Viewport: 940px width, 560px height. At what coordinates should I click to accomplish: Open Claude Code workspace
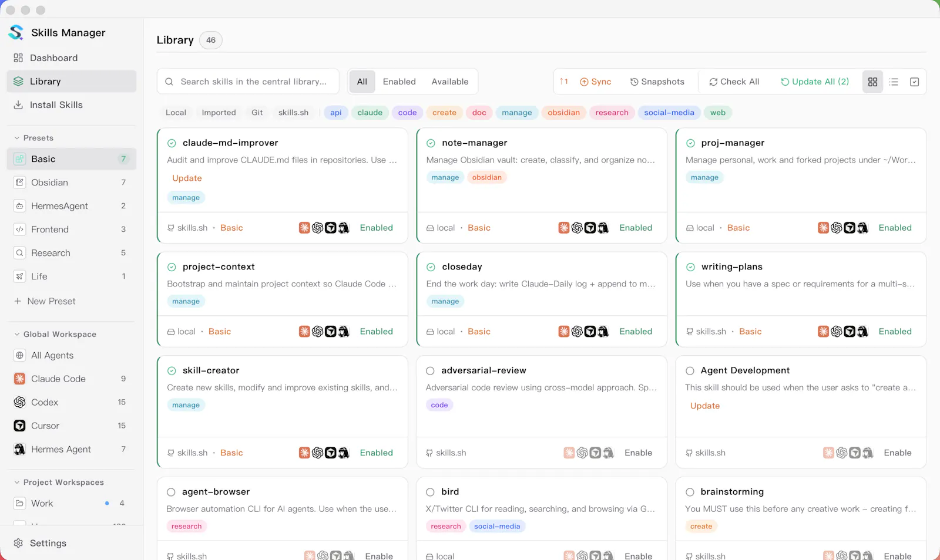tap(71, 379)
